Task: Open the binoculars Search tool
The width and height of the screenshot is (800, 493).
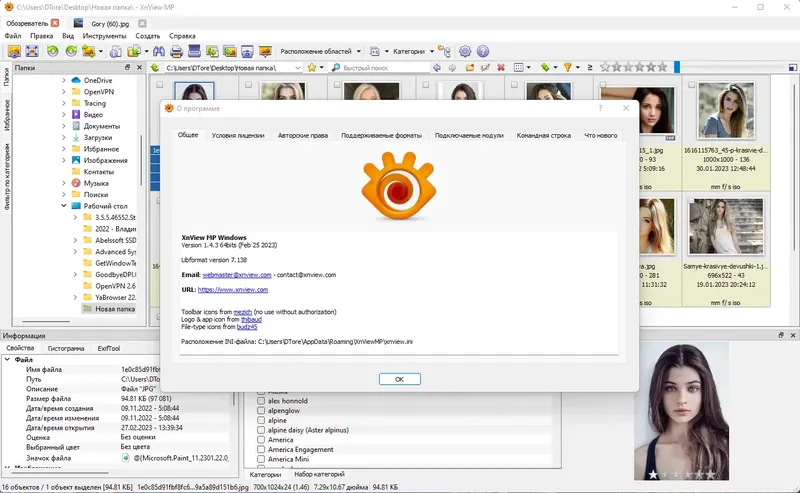Action: (159, 51)
